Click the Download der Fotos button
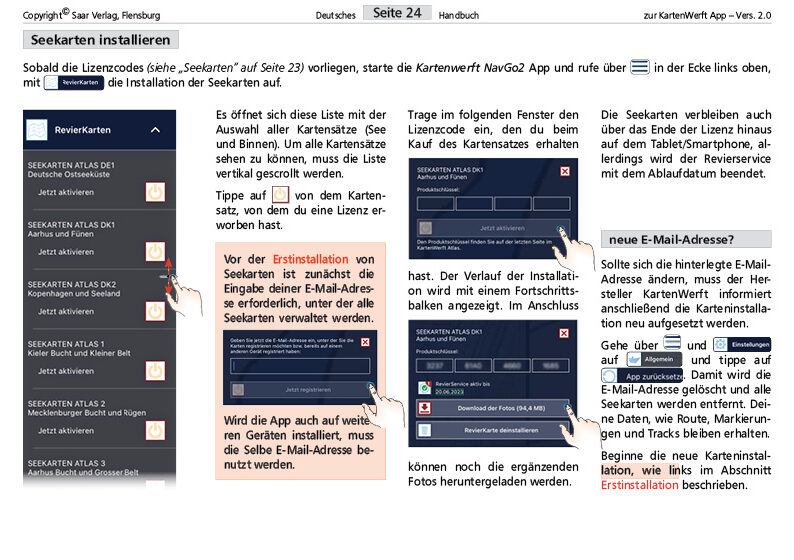 [x=493, y=408]
